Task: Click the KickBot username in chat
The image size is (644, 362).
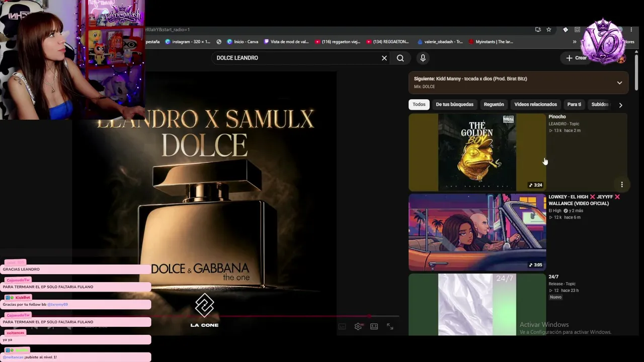Action: (23, 298)
